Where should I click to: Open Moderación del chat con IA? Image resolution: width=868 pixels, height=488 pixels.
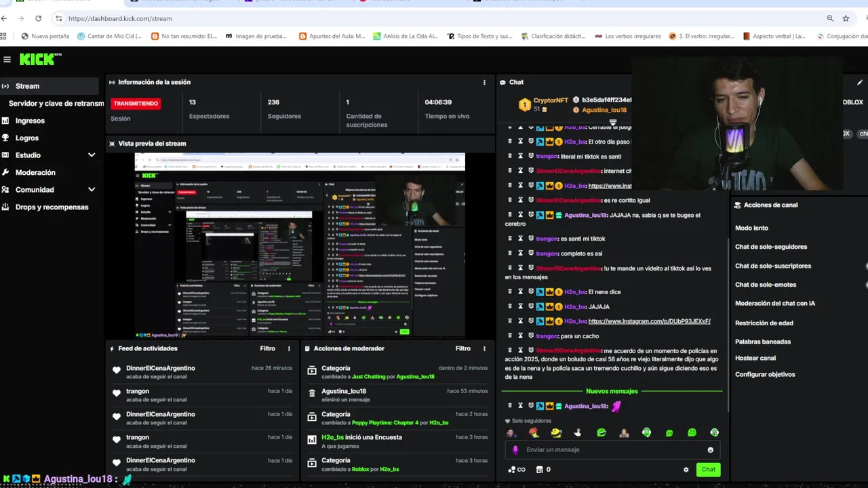[x=775, y=303]
